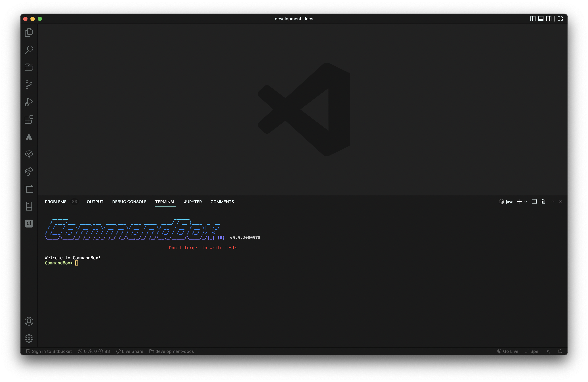Switch to the JUPYTER tab
Viewport: 588px width, 382px height.
click(193, 202)
